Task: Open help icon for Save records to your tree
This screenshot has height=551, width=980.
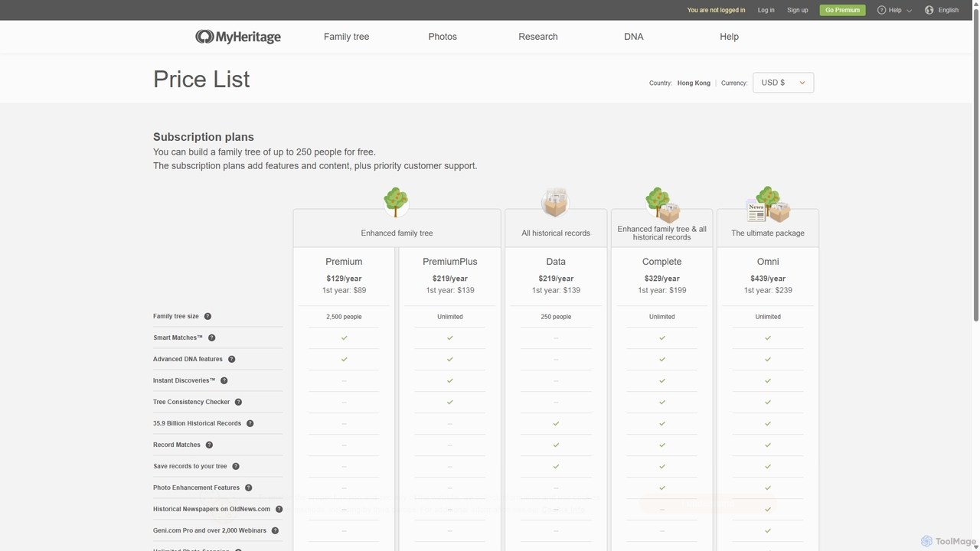Action: [x=236, y=466]
